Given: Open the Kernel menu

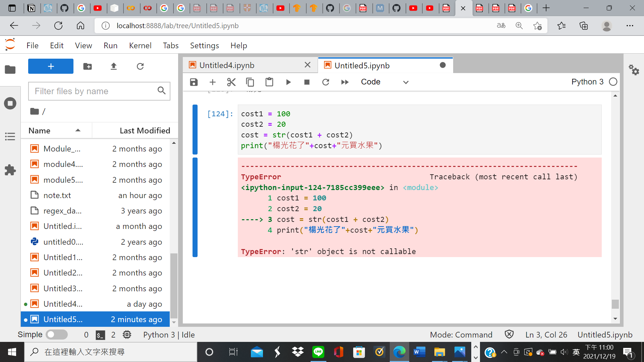Looking at the screenshot, I should pos(140,45).
